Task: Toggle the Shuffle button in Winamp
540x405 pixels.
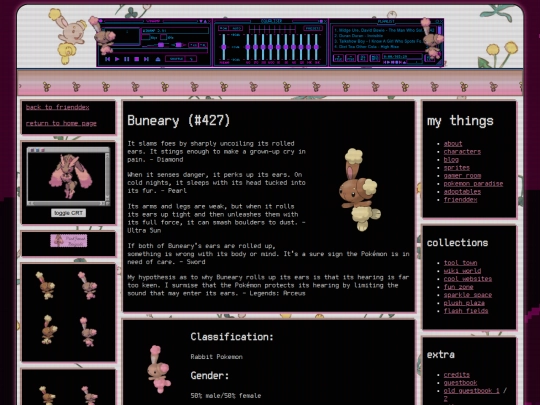Action: tap(176, 59)
